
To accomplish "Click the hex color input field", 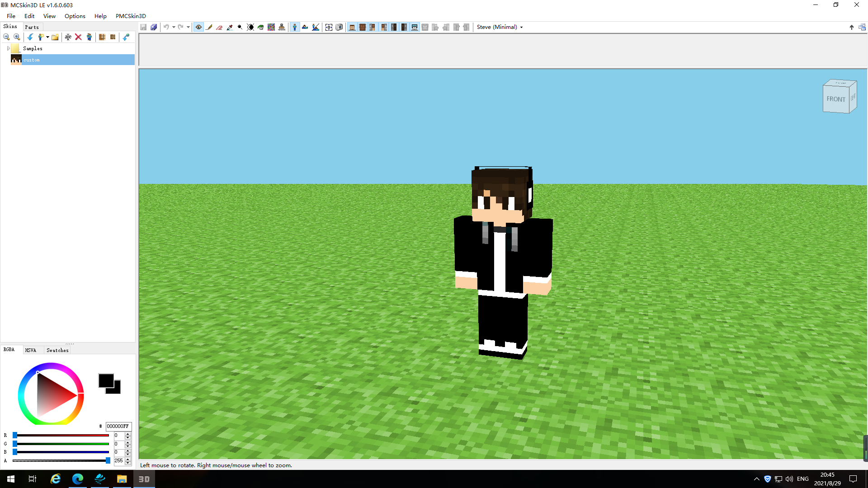I will pyautogui.click(x=118, y=426).
